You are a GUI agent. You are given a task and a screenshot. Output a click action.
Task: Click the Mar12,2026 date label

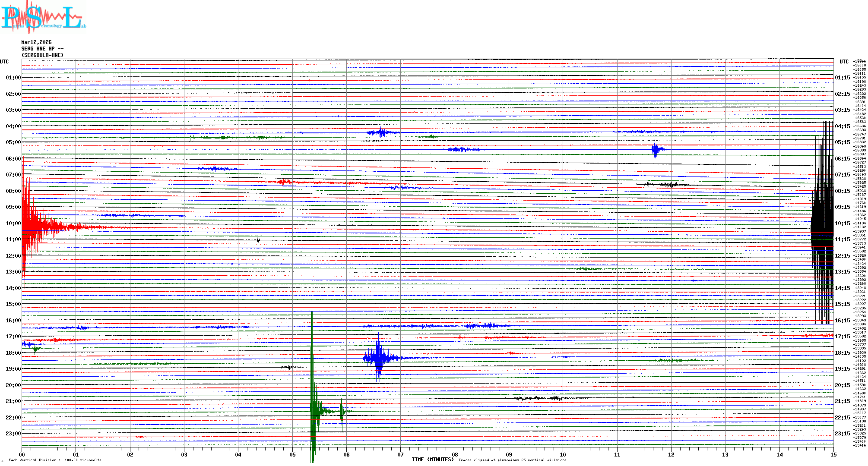[x=36, y=42]
